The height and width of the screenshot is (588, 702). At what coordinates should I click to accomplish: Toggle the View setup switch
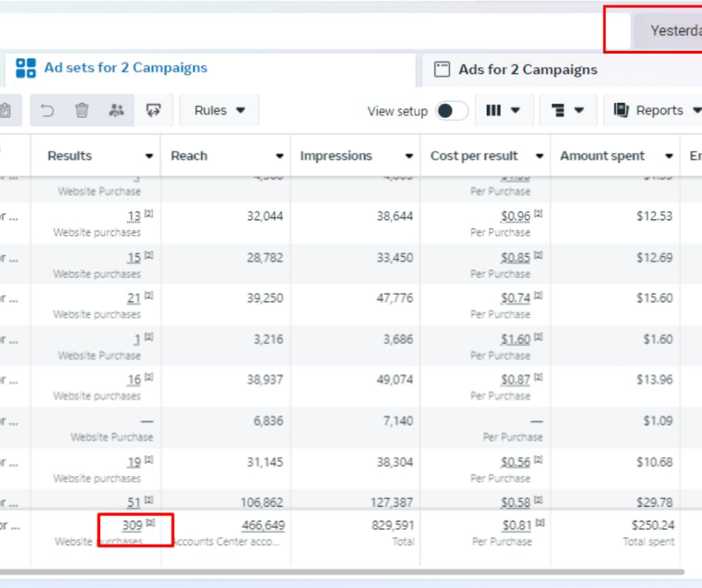[452, 110]
